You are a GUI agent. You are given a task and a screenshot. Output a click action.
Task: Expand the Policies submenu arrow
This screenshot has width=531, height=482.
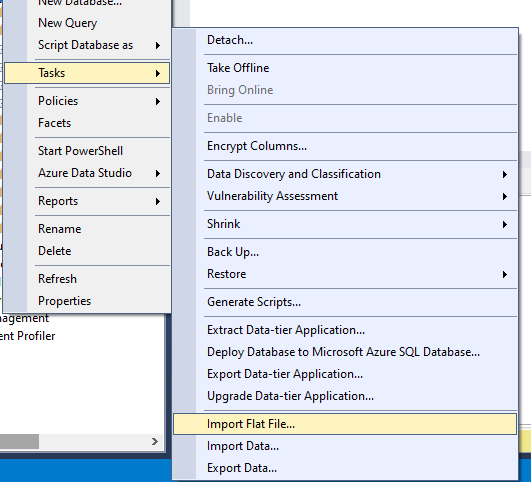tap(158, 101)
